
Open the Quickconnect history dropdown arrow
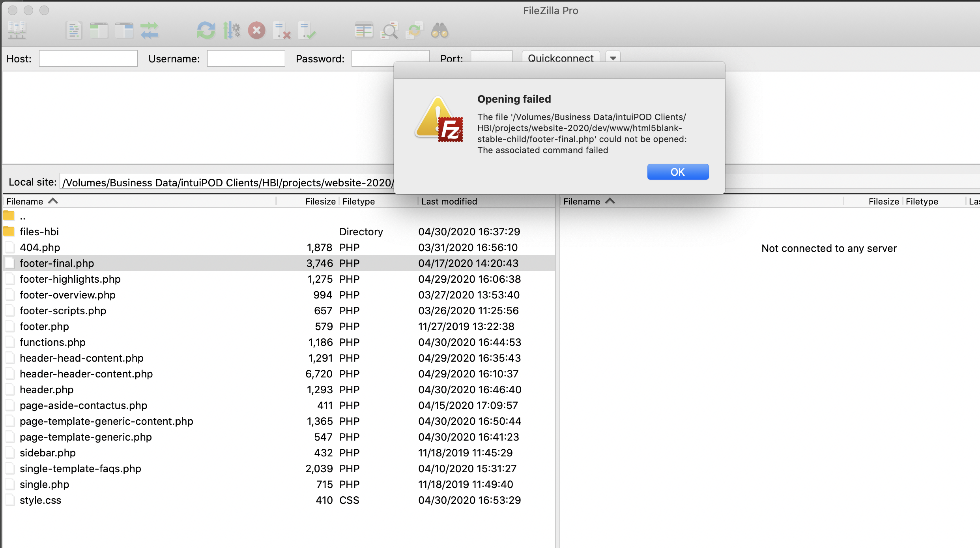(613, 58)
